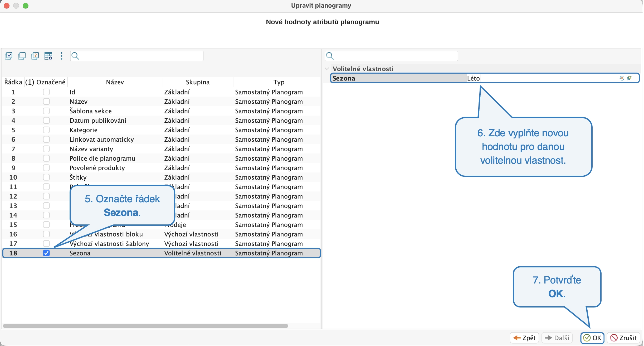644x346 pixels.
Task: Click the magnifier icon in right search box
Action: pos(330,56)
